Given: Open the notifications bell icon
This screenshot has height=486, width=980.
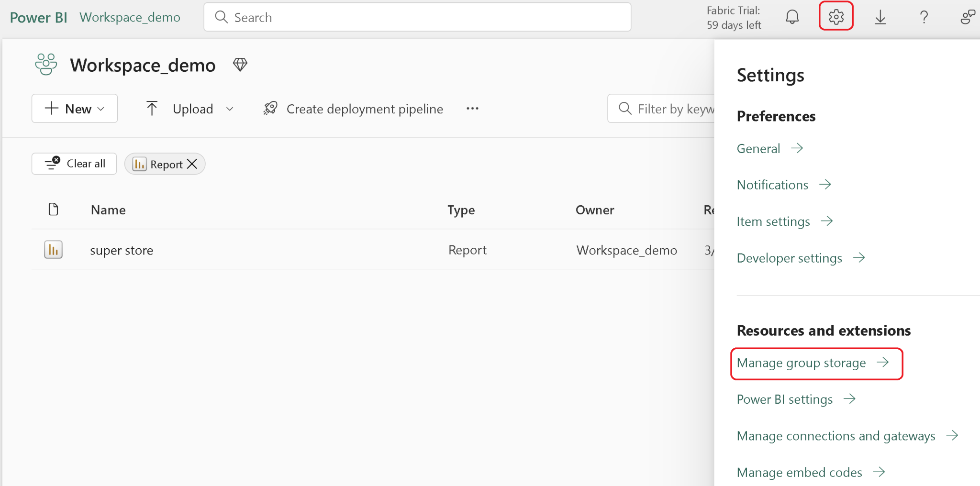Looking at the screenshot, I should [792, 16].
